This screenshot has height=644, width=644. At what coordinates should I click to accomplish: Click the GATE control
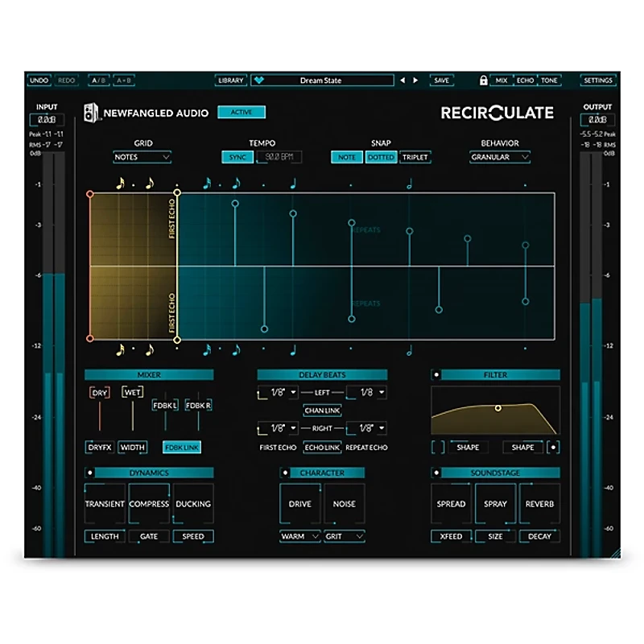tap(149, 536)
